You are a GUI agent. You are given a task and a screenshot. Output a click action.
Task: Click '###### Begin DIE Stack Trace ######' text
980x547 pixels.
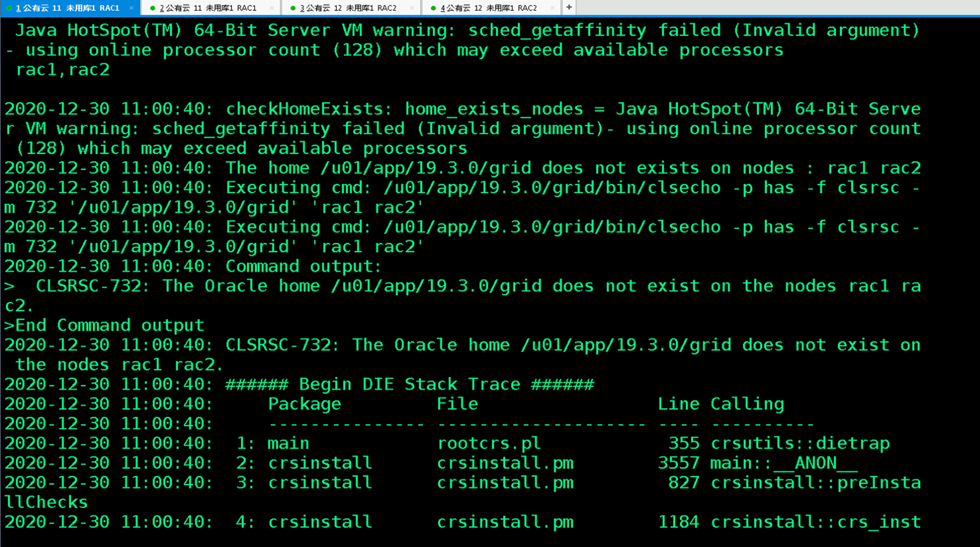pyautogui.click(x=410, y=384)
